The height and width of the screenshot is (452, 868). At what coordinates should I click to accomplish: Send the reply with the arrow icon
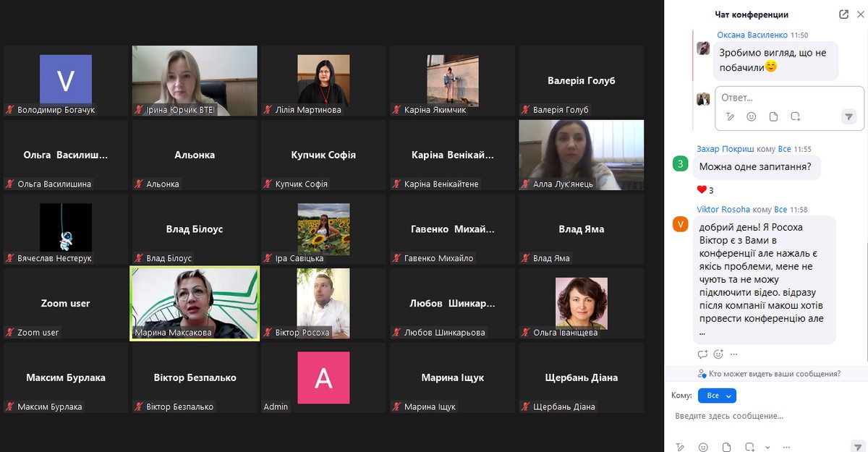849,116
